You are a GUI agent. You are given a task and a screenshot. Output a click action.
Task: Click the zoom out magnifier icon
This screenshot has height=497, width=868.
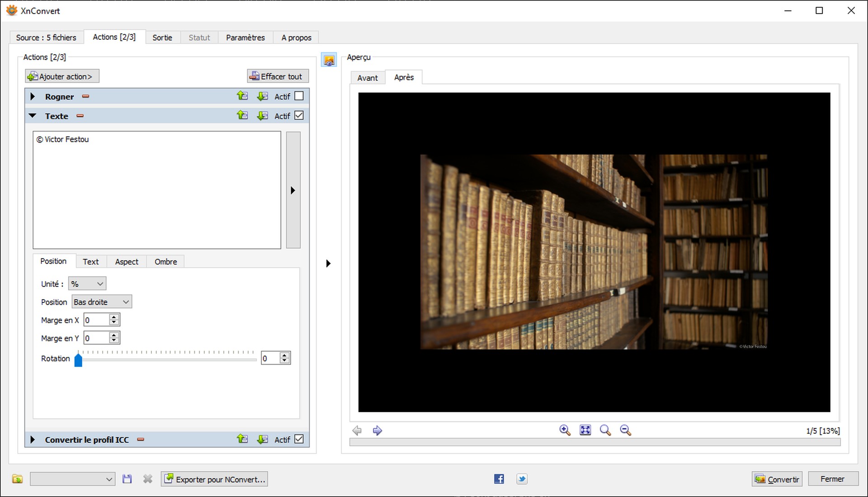(x=625, y=430)
